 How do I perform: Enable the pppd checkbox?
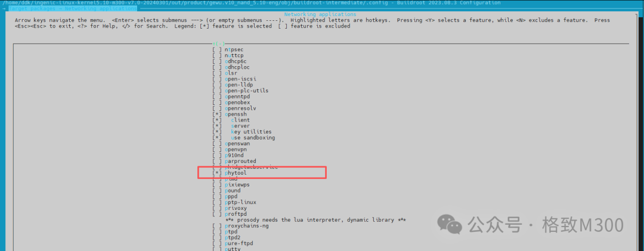[x=217, y=196]
